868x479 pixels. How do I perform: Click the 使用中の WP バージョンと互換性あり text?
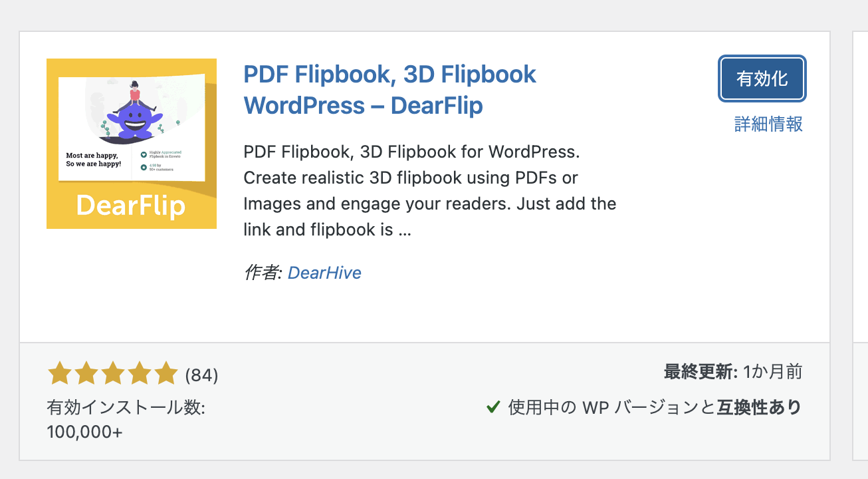point(655,407)
